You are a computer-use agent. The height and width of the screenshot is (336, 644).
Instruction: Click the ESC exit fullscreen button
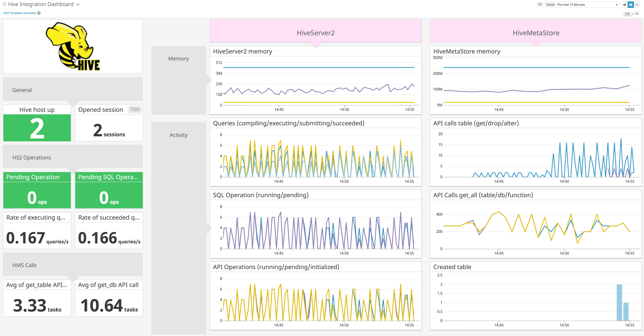[x=628, y=14]
